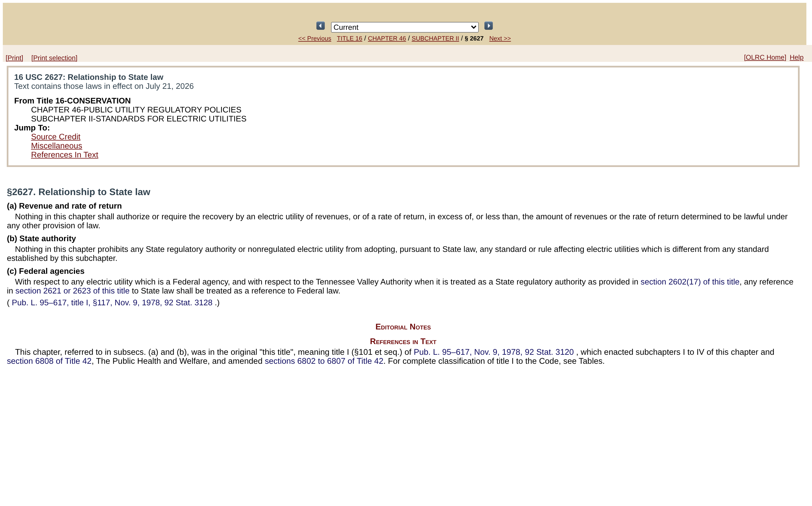This screenshot has width=812, height=506.
Task: Open sections 6802 to 6807 of Title 42 link
Action: pyautogui.click(x=324, y=361)
